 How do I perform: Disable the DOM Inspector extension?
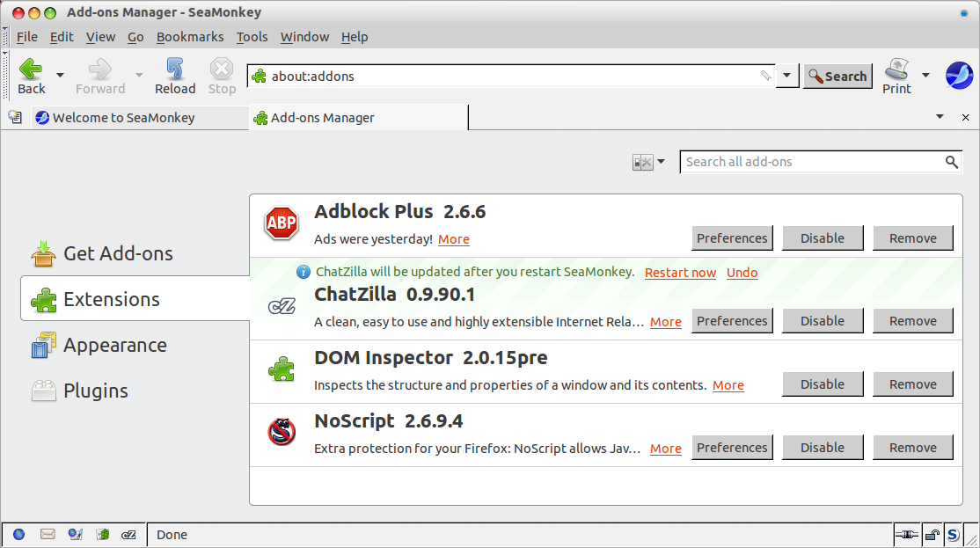(823, 384)
